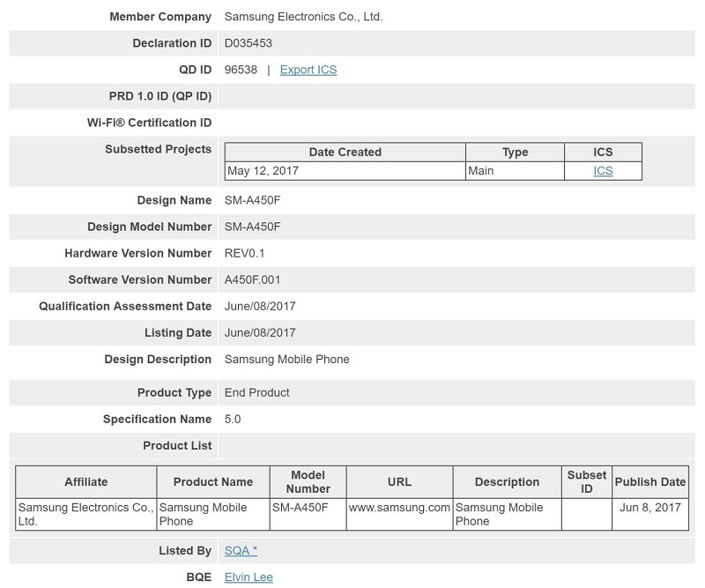
Task: Select Design Model Number value SM-A450F
Action: [x=252, y=227]
